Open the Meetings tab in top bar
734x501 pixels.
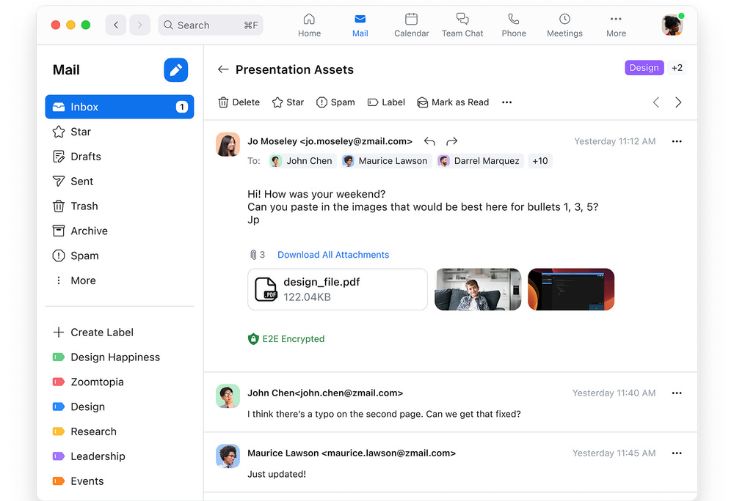[564, 25]
